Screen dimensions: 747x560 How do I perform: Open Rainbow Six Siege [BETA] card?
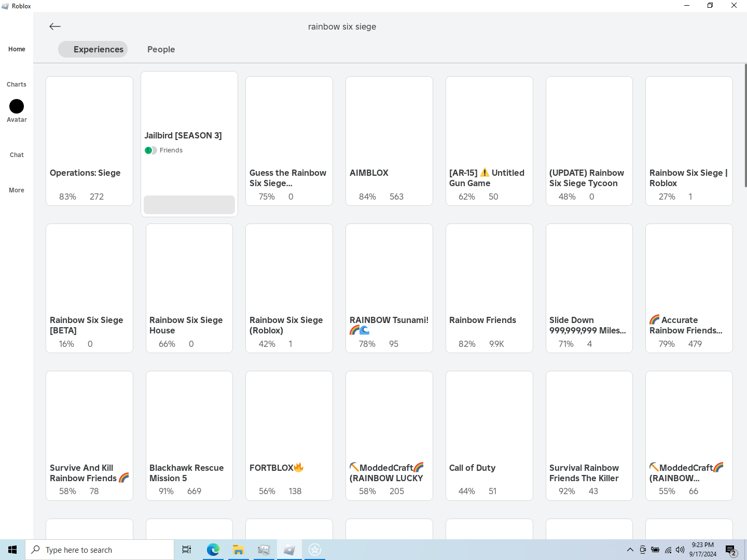(89, 288)
